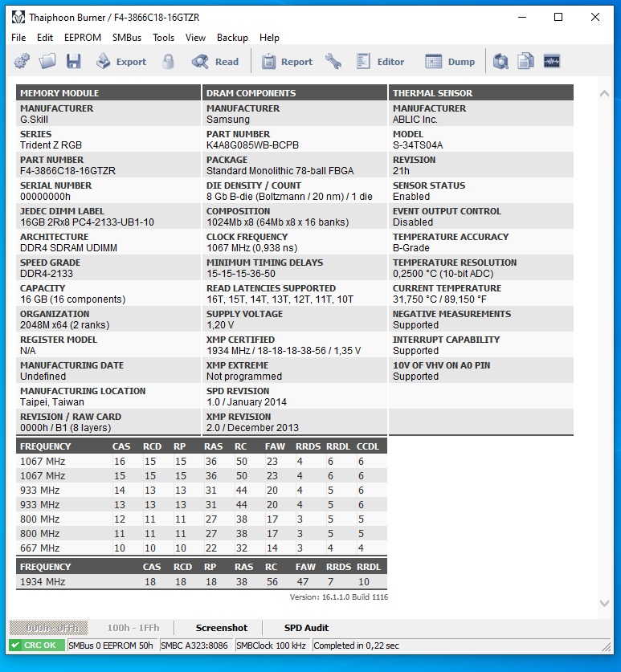
Task: Click the THERMAL SENSOR section header
Action: click(x=481, y=93)
